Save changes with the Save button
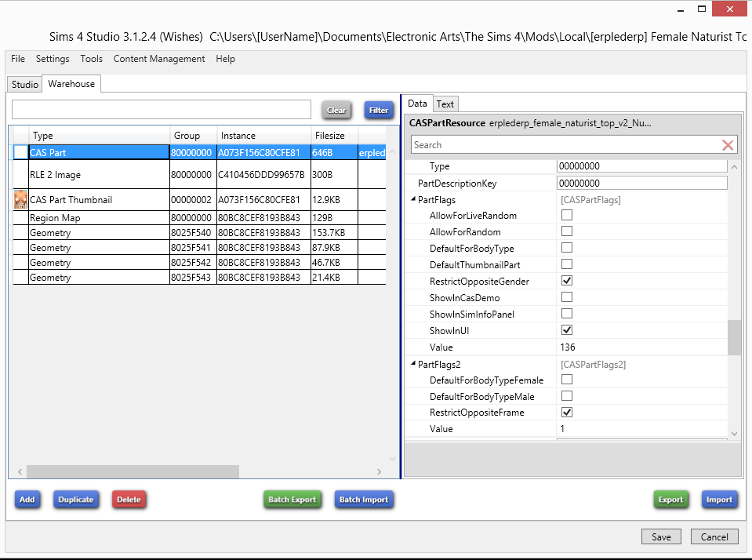Screen dimensions: 752x560 tap(661, 536)
